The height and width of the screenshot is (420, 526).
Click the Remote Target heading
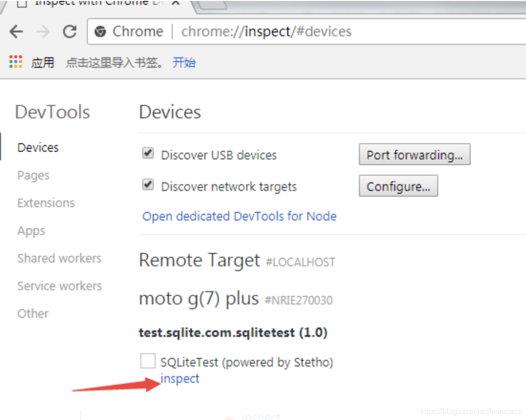coord(199,260)
